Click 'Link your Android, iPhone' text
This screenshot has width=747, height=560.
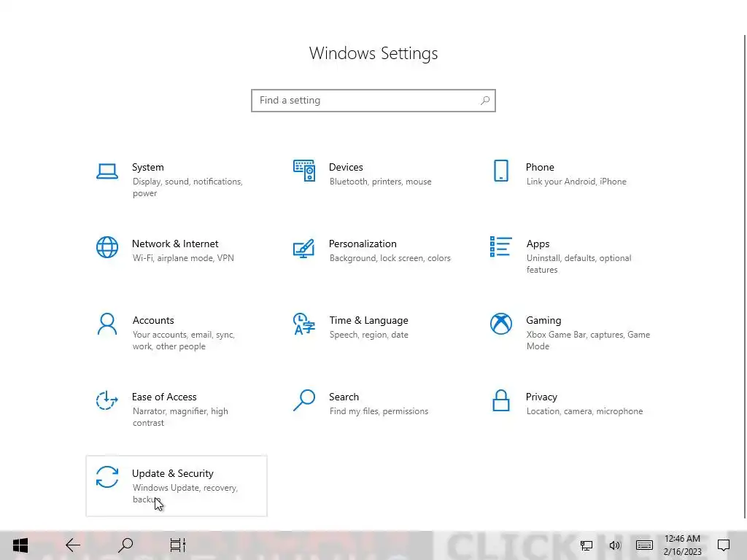(576, 182)
